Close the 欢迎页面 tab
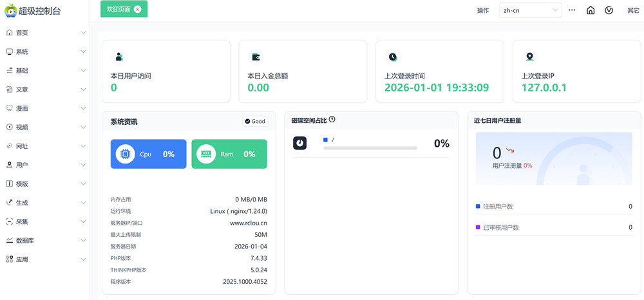644x300 pixels. tap(138, 9)
